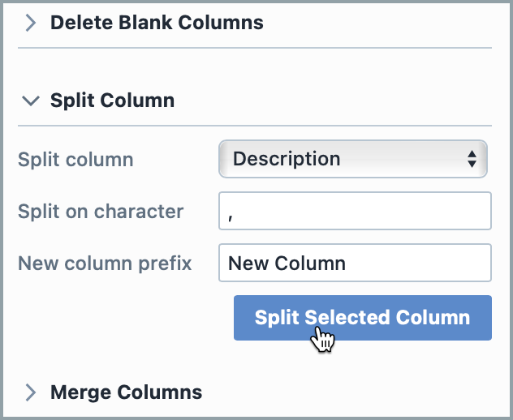Open the Split column dropdown showing Description

(x=353, y=159)
